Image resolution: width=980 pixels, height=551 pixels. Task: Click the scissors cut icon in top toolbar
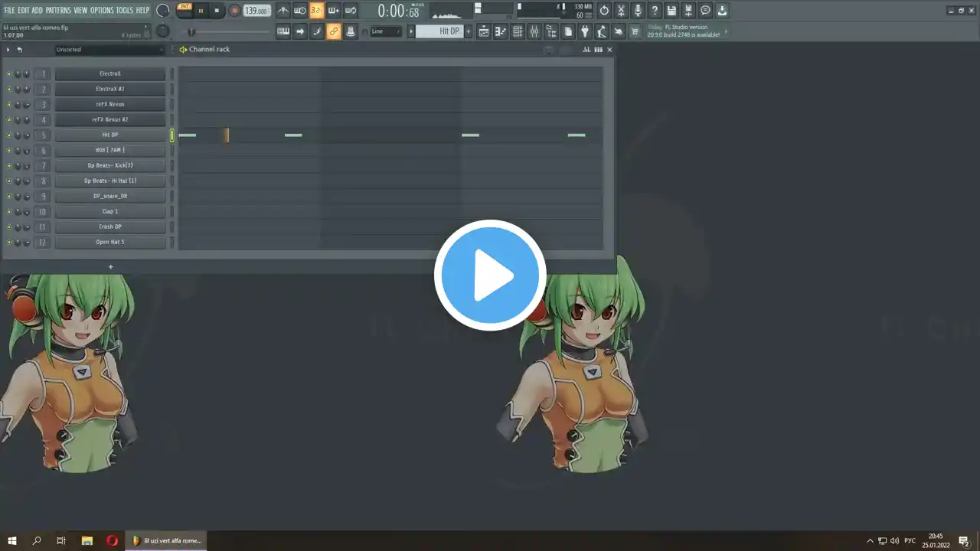[621, 11]
